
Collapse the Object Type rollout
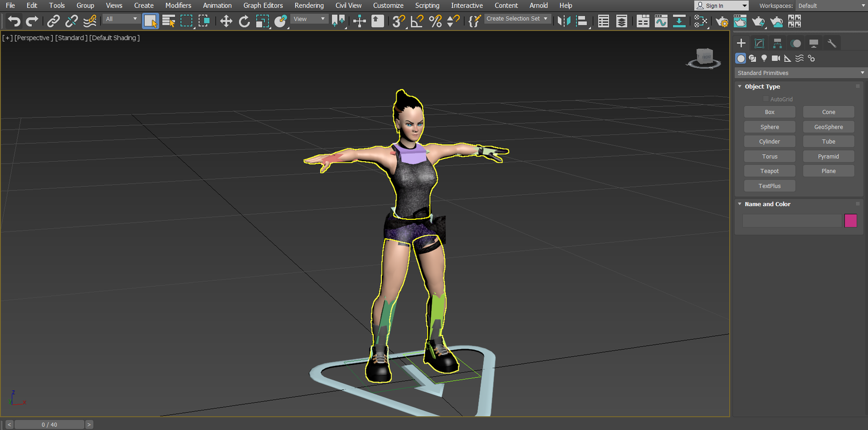click(762, 86)
